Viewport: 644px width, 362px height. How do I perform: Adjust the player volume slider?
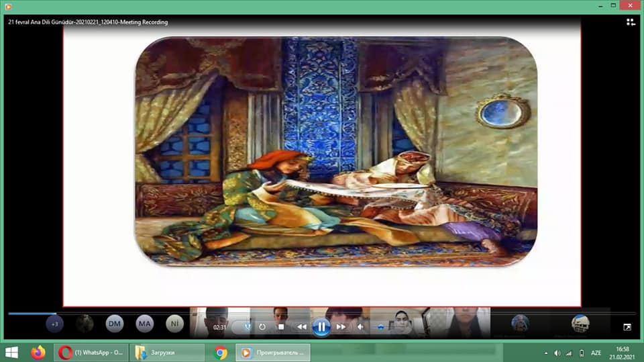click(380, 328)
